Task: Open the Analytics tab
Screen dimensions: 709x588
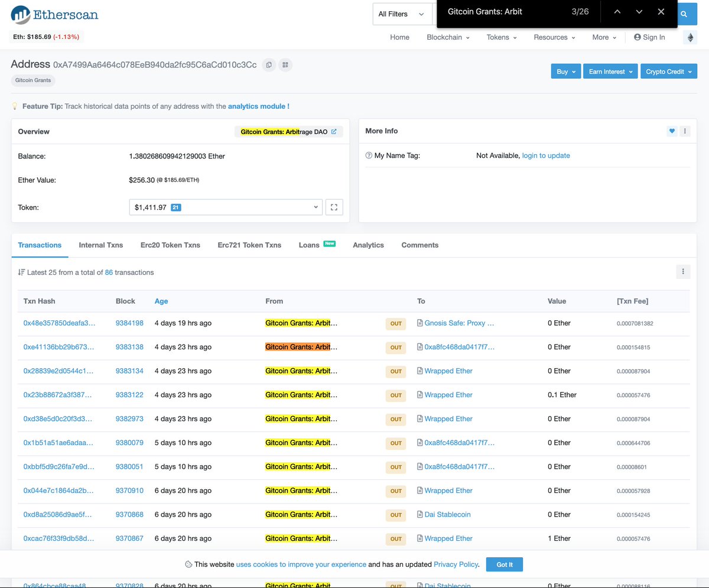Action: [x=368, y=245]
